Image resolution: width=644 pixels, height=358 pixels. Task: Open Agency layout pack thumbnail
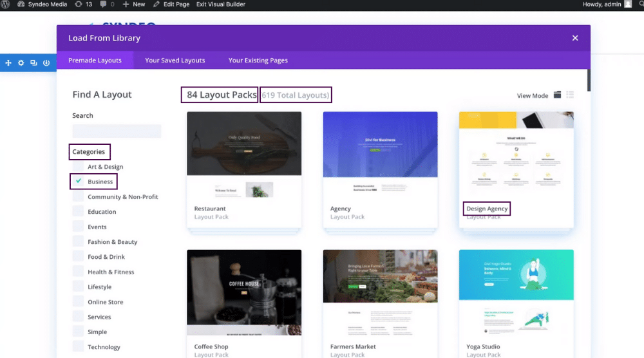(x=381, y=155)
